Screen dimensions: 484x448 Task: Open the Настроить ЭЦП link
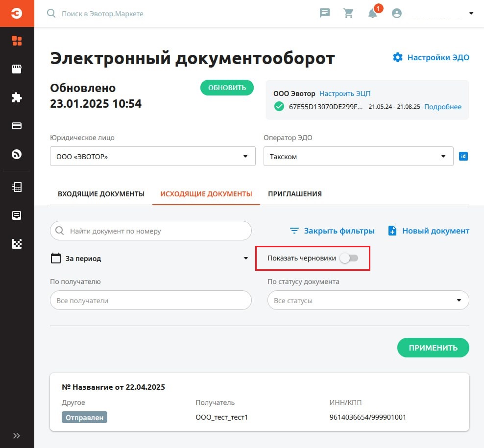pyautogui.click(x=345, y=94)
